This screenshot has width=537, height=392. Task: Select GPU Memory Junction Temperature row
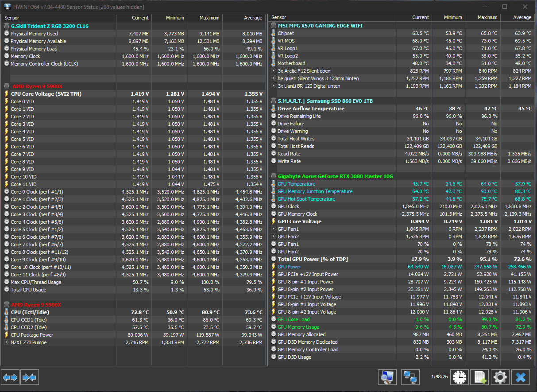(x=402, y=191)
